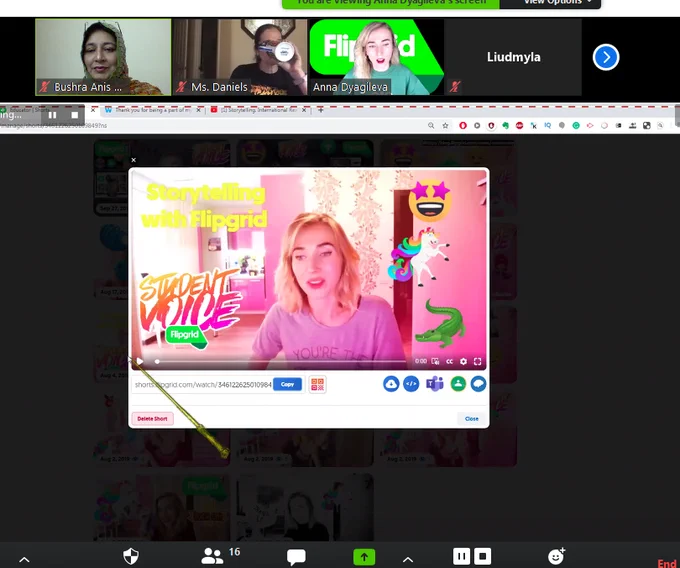680x568 pixels.
Task: Click the red End meeting button
Action: point(668,563)
